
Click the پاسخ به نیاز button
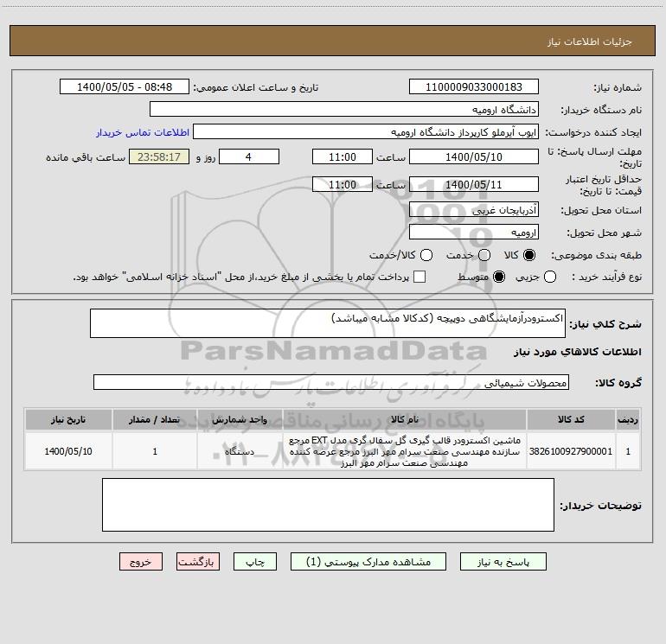pyautogui.click(x=503, y=562)
